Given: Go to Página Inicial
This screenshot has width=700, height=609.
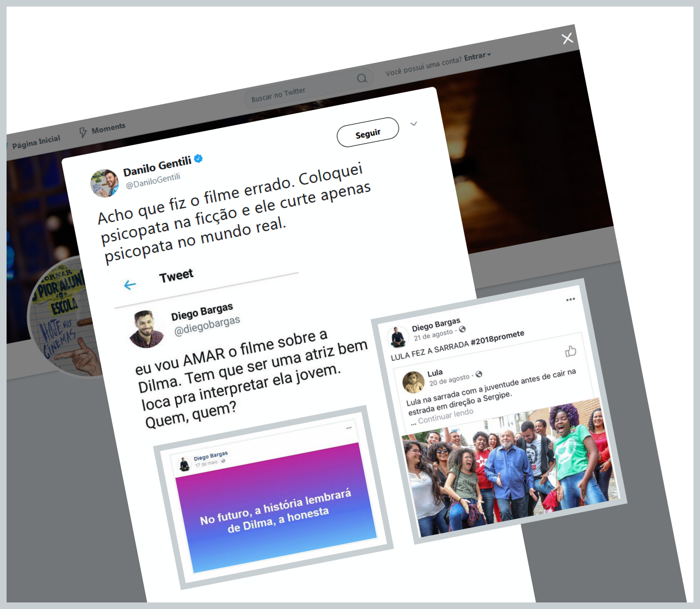Looking at the screenshot, I should 36,142.
